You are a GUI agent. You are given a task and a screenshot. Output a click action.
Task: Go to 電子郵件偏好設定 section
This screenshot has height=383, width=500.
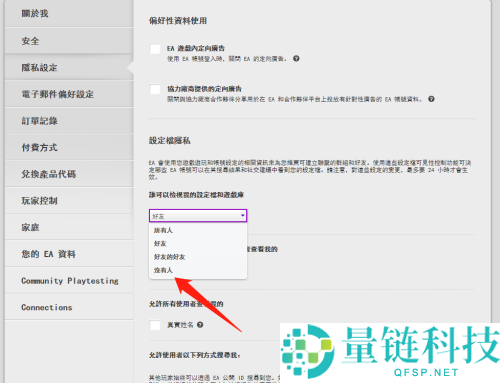coord(69,94)
